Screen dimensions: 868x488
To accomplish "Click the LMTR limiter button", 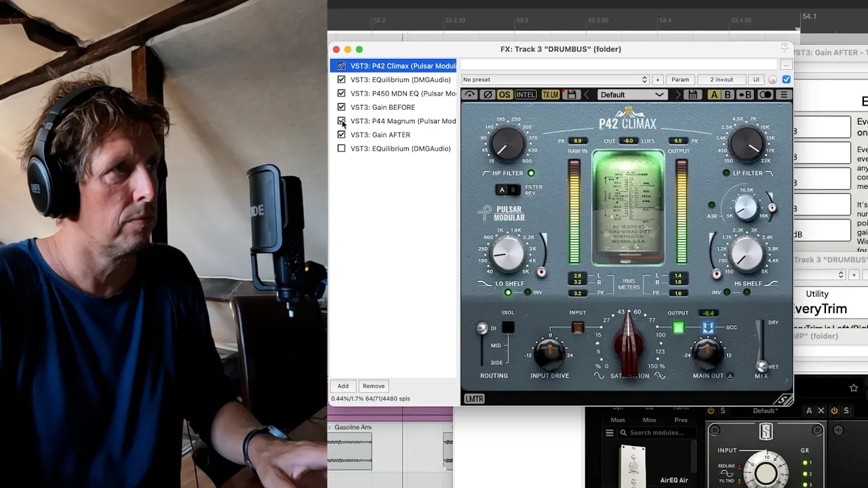I will pos(475,399).
